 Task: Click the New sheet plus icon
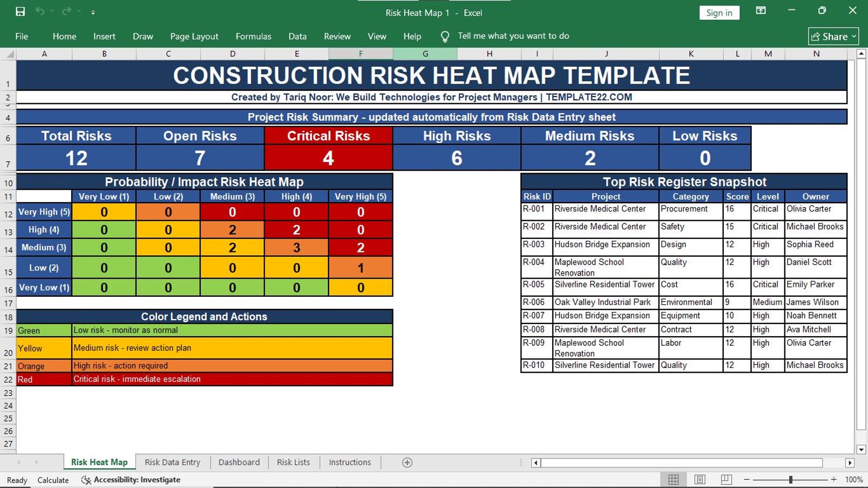tap(407, 462)
